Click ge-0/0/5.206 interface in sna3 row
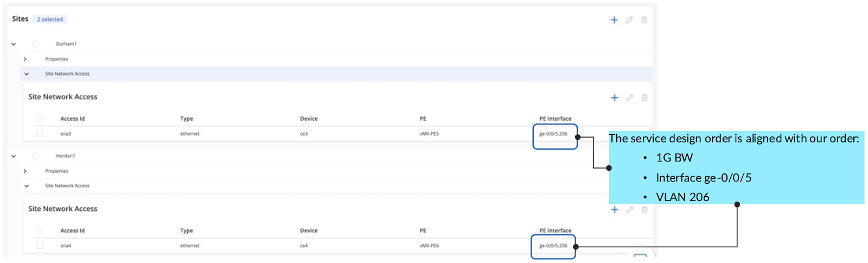 (x=553, y=134)
